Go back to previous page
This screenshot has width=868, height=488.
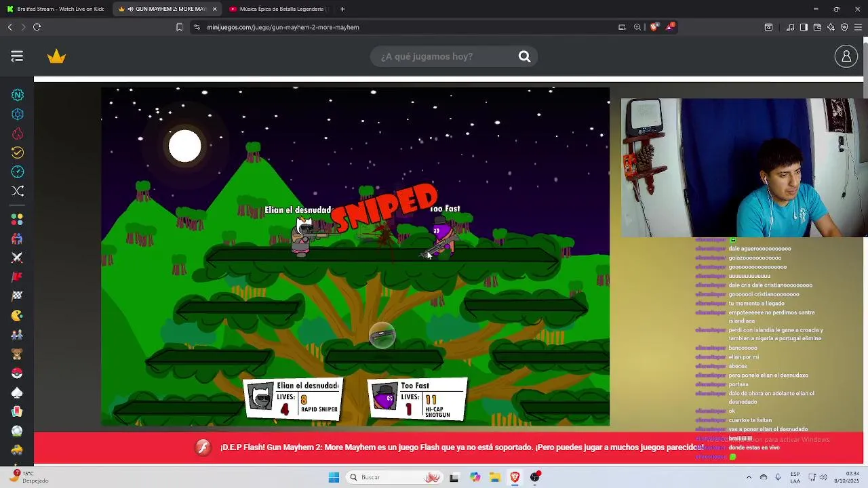[9, 27]
